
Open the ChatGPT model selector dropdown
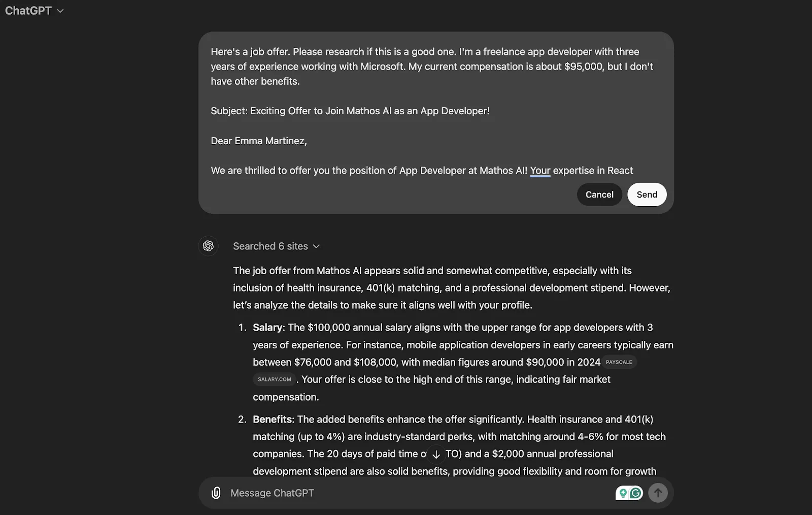point(35,11)
